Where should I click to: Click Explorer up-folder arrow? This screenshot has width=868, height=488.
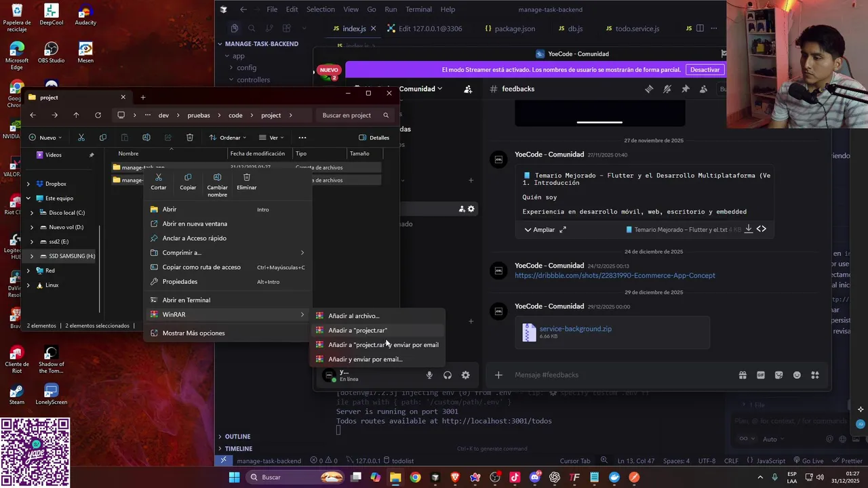click(x=76, y=115)
